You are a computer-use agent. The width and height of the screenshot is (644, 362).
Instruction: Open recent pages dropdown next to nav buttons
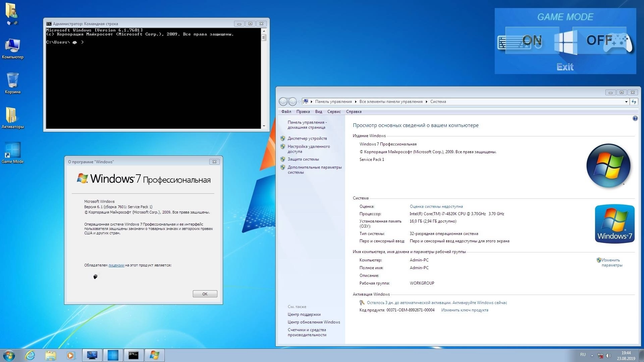pos(299,102)
